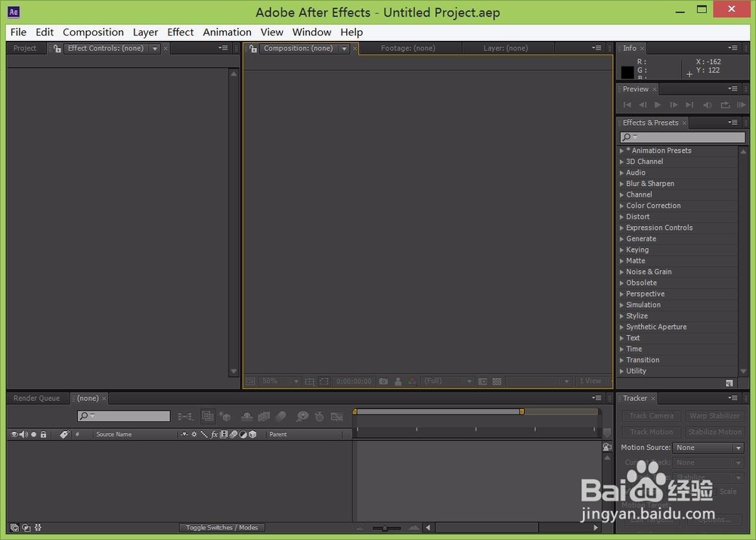
Task: Click the Effects & Presets search field
Action: pyautogui.click(x=682, y=137)
